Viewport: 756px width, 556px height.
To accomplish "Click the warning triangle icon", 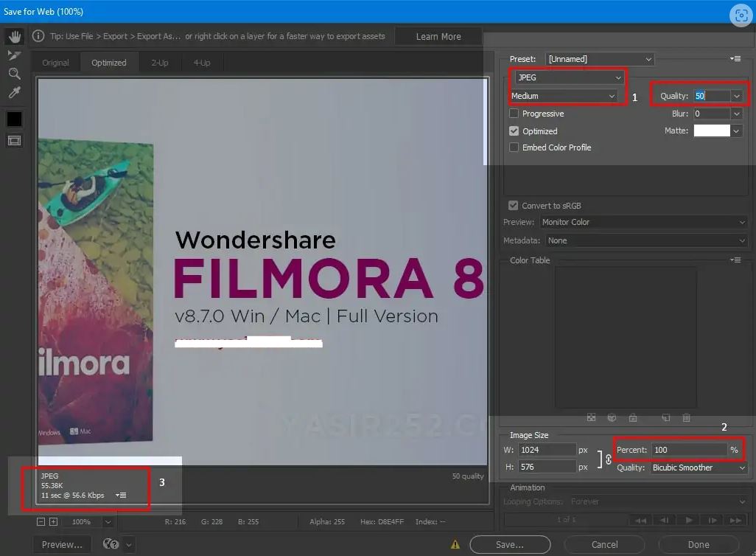I will [455, 544].
